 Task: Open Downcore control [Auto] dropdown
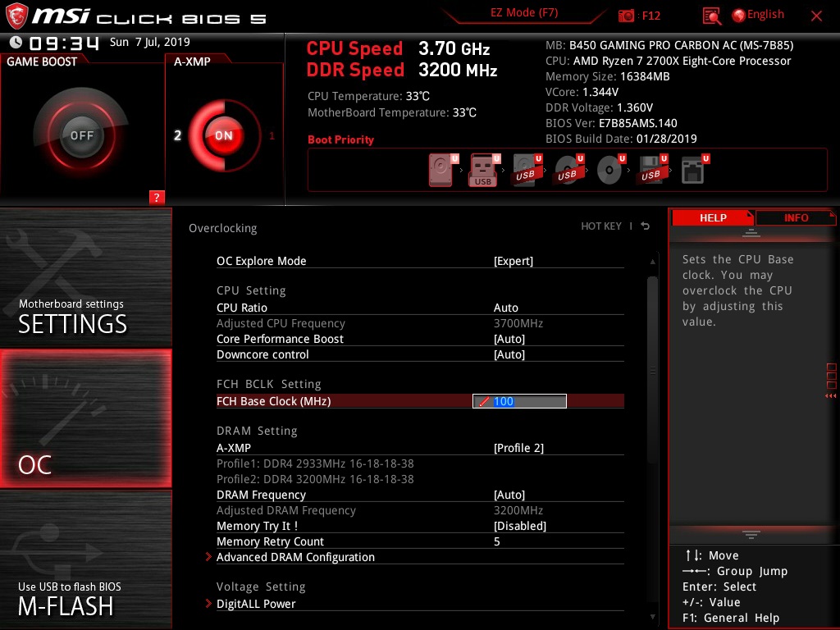pyautogui.click(x=509, y=354)
